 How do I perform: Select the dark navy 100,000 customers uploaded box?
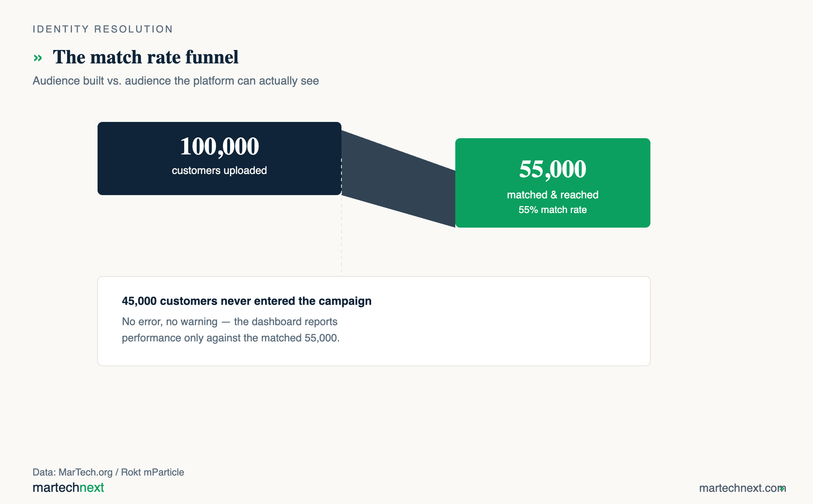coord(220,159)
